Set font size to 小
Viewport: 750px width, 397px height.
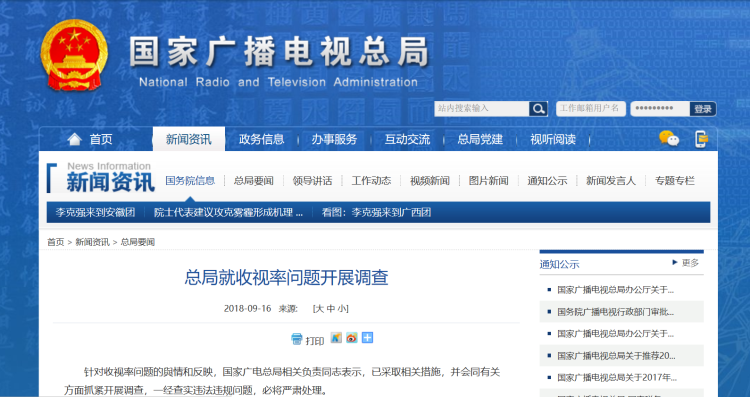pos(342,309)
